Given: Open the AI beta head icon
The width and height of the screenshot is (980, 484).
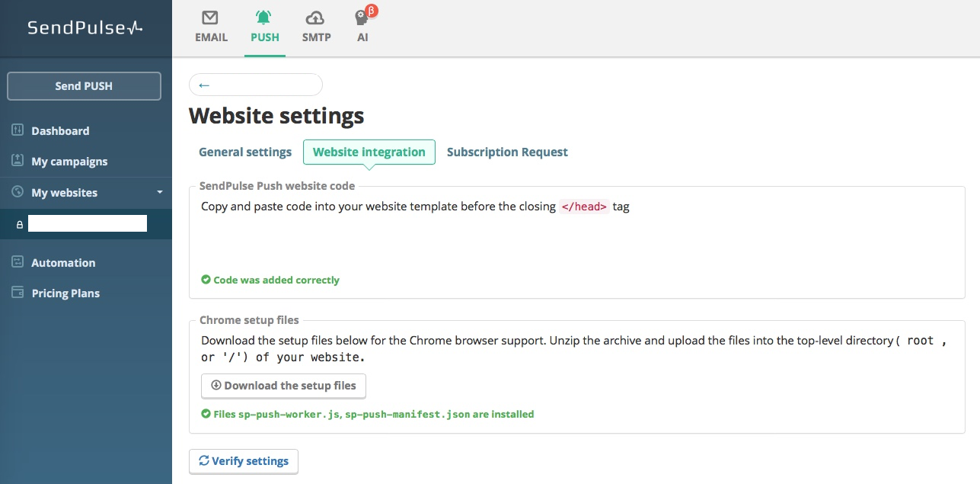Looking at the screenshot, I should [361, 18].
